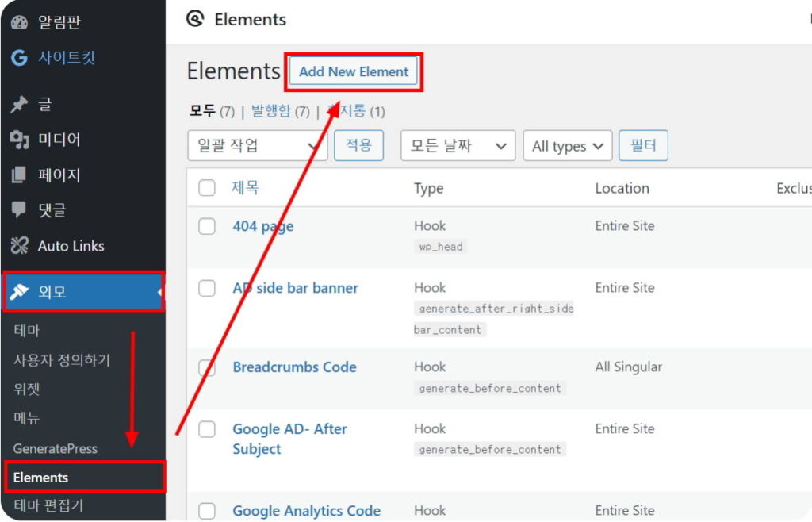Sort table by the title column header
This screenshot has height=522, width=812.
coord(245,188)
